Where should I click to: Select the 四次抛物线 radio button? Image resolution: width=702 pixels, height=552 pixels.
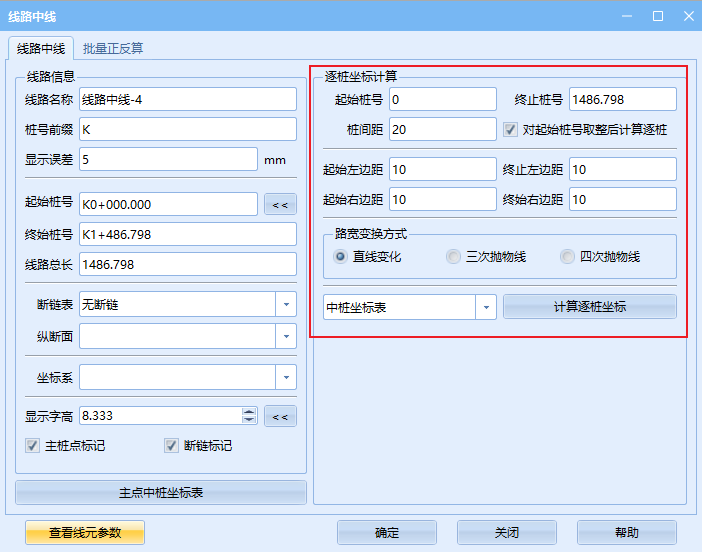[567, 257]
